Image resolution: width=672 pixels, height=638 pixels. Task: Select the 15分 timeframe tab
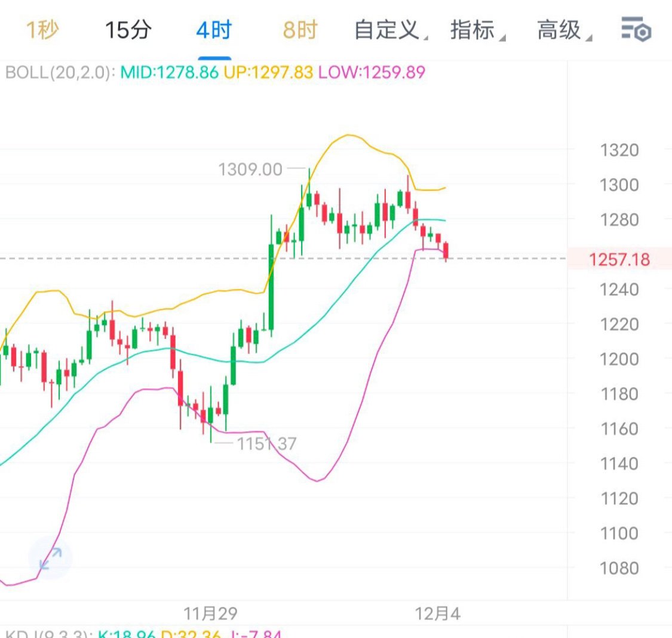(128, 29)
